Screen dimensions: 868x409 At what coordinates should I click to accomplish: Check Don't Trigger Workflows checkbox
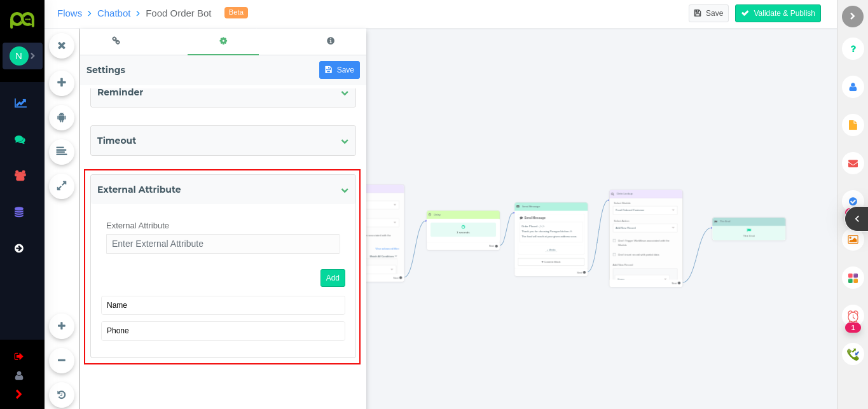click(614, 240)
